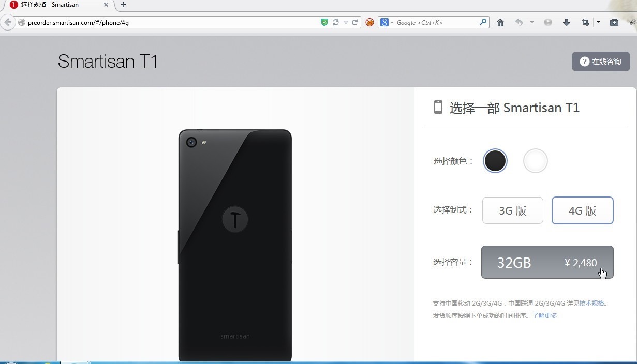Open the 技术规格 link
Image resolution: width=637 pixels, height=364 pixels.
click(591, 304)
